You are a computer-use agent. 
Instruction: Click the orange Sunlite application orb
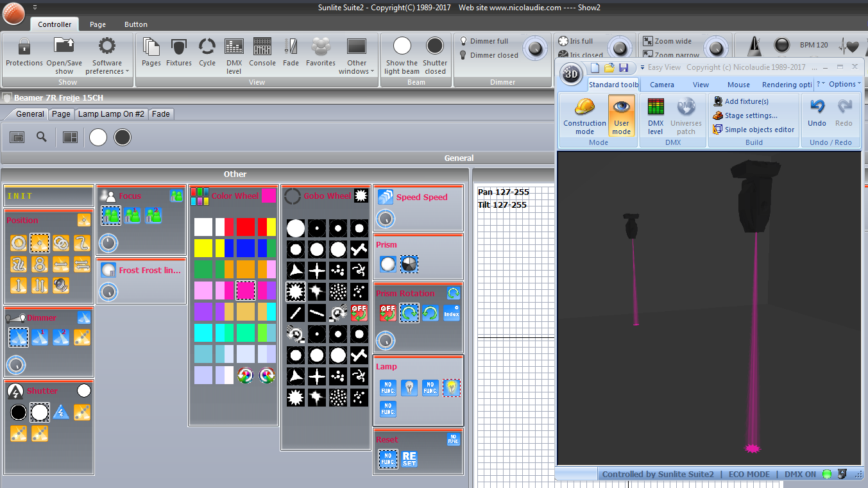[13, 12]
